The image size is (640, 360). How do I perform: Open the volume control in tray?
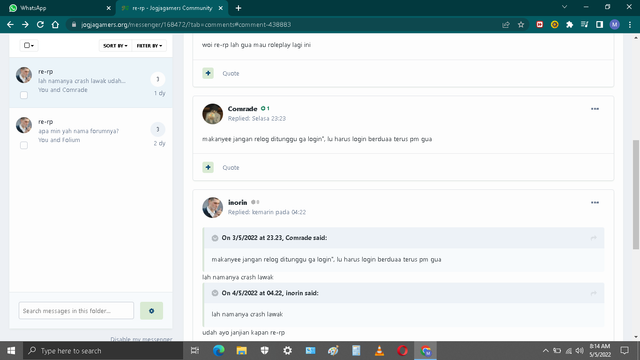click(x=579, y=351)
